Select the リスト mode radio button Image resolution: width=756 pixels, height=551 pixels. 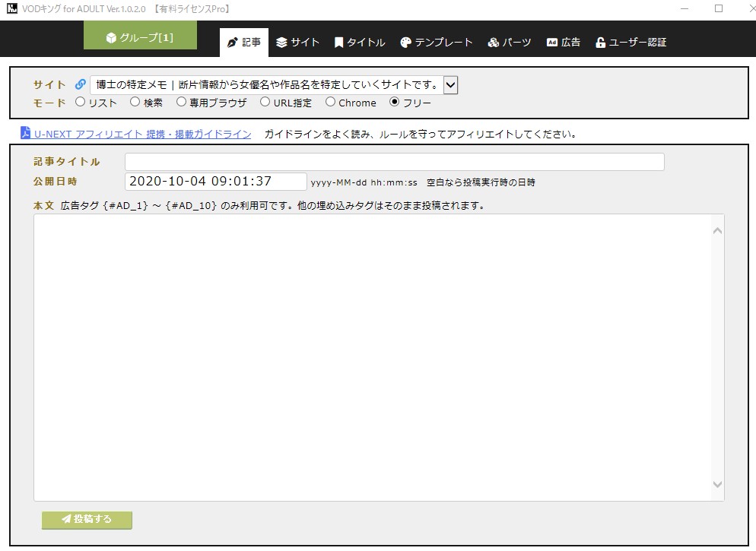(x=81, y=102)
